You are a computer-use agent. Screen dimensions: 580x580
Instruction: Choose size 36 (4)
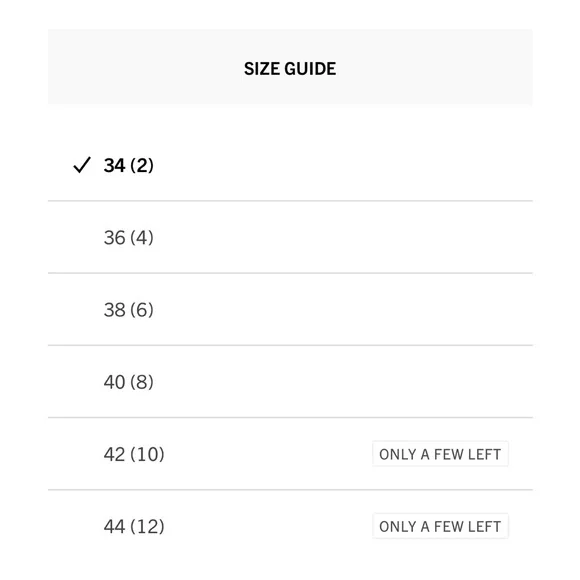click(x=290, y=237)
